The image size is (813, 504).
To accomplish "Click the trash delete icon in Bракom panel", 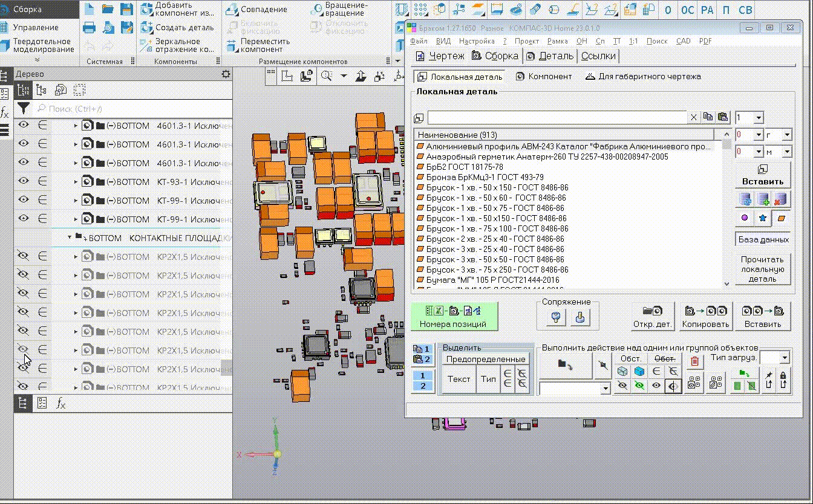I will pos(694,361).
